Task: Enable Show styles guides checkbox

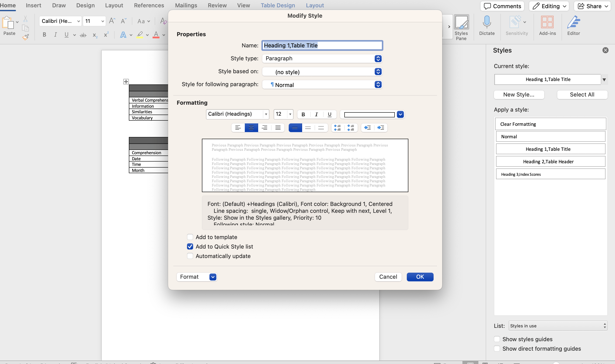Action: [497, 339]
